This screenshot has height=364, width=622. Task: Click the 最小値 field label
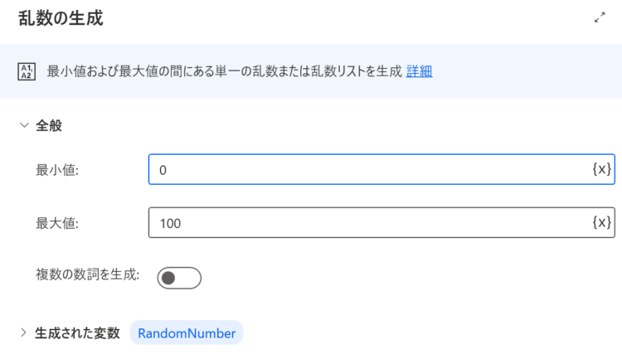(57, 170)
